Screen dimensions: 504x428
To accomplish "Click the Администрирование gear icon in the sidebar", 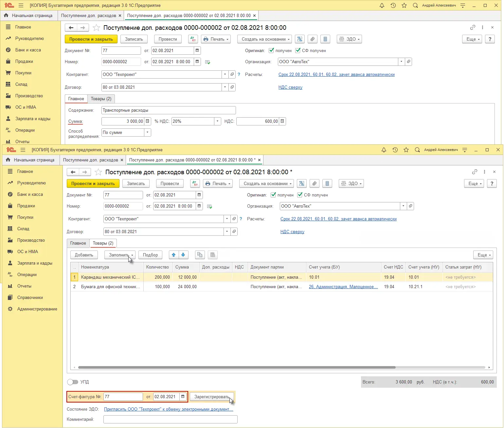I will coord(10,309).
